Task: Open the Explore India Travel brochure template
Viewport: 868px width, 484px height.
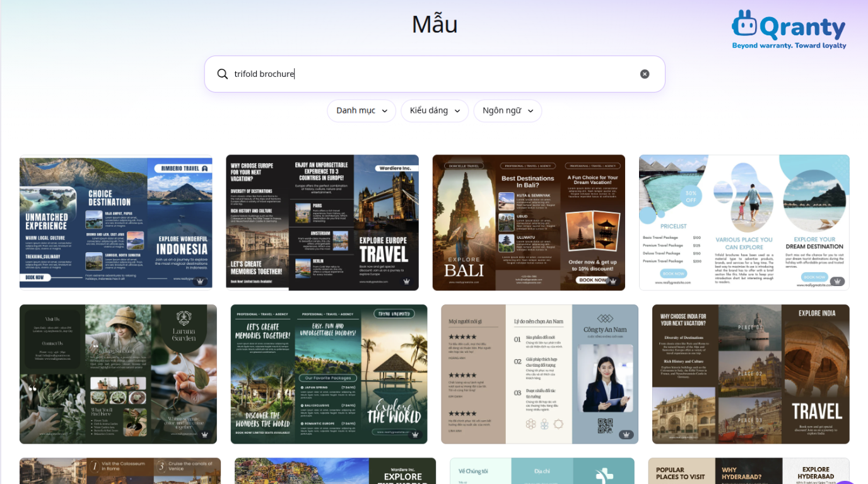Action: (x=751, y=374)
